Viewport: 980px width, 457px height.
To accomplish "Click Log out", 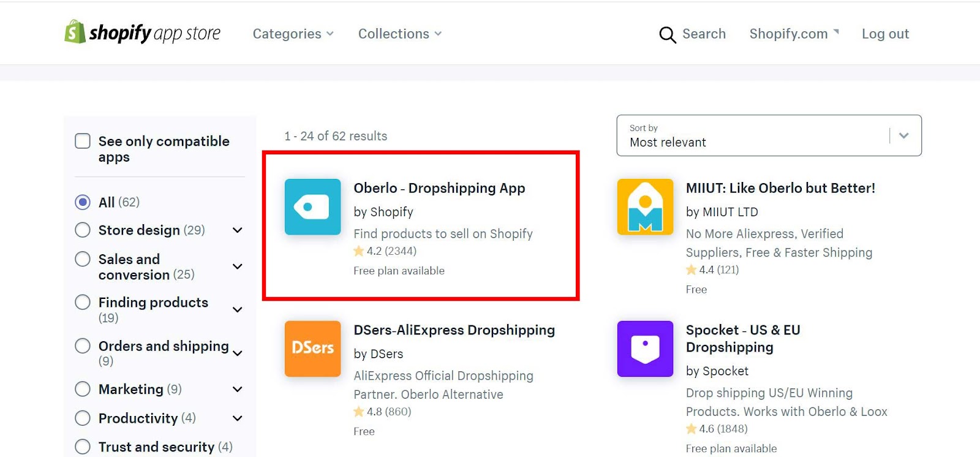I will click(885, 34).
